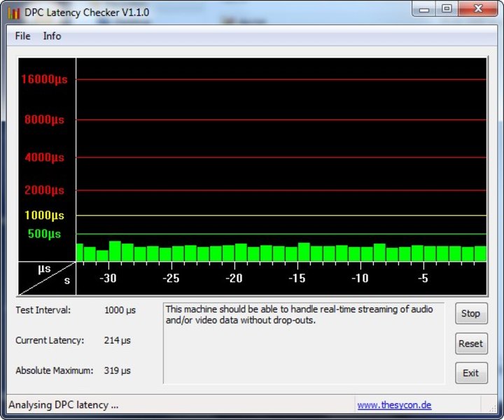Click the Current Latency value 214 µs
This screenshot has height=420, width=504.
point(118,340)
